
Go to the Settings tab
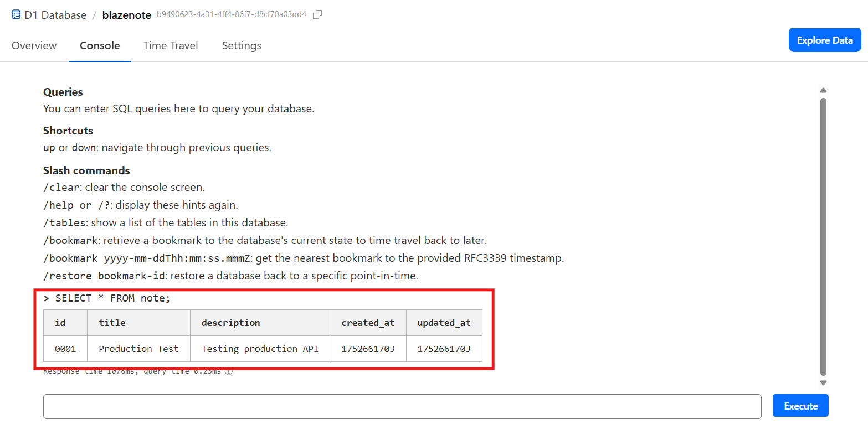[242, 45]
